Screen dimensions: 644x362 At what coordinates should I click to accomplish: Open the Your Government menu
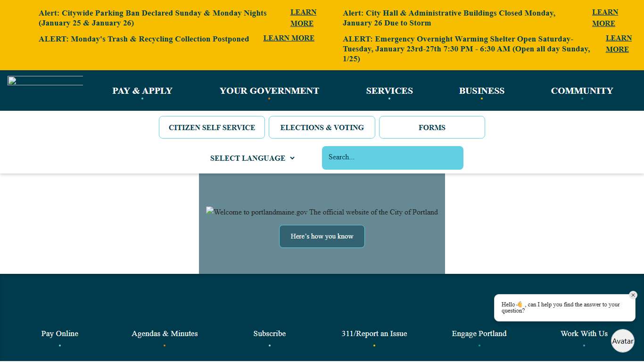pos(269,91)
